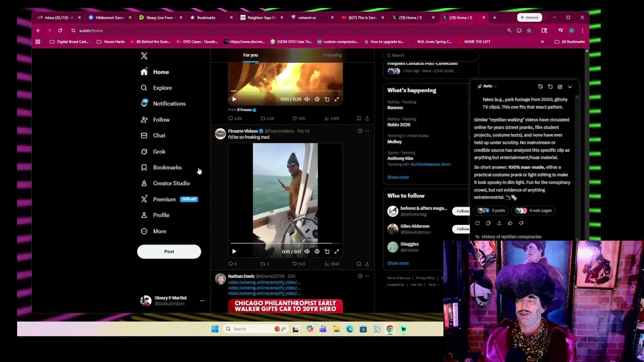The width and height of the screenshot is (644, 362).
Task: Open Firearm Videos profile avatar
Action: point(220,134)
